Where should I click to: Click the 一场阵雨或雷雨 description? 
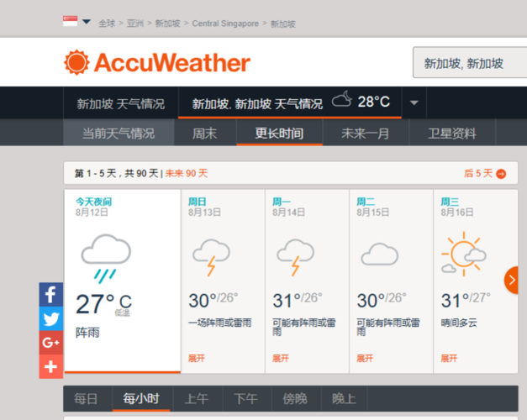click(220, 323)
